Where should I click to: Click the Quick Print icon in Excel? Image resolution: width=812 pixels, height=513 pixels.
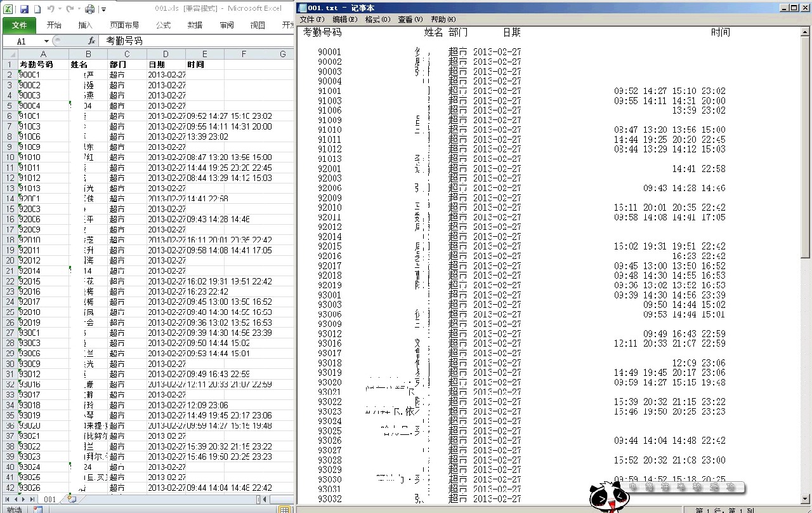click(x=89, y=9)
